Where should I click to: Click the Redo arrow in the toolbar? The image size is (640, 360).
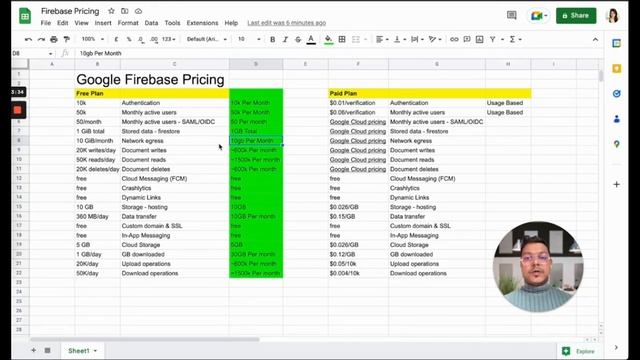pos(41,39)
